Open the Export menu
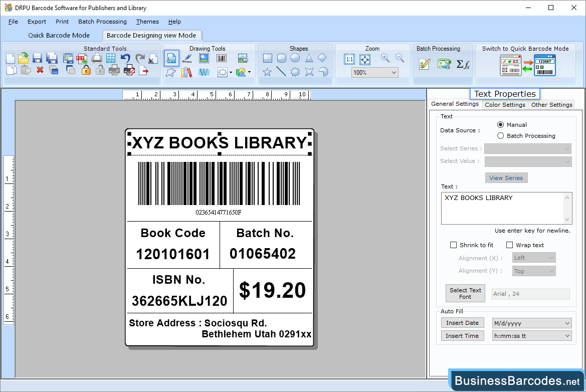 coord(37,22)
